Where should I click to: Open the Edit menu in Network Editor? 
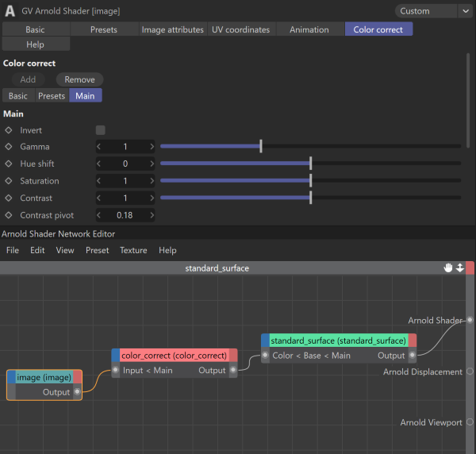coord(37,250)
